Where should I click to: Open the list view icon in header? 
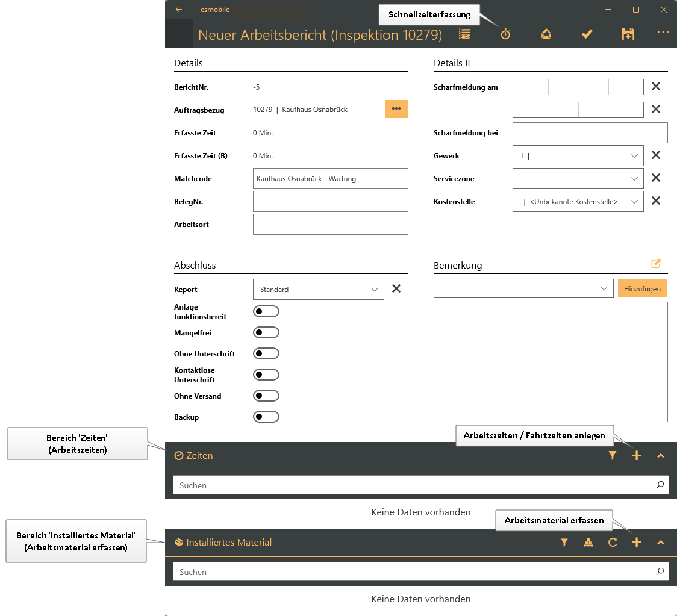(464, 34)
